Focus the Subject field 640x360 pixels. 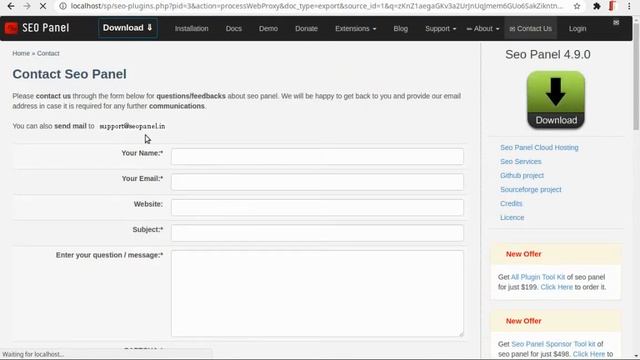tap(317, 233)
